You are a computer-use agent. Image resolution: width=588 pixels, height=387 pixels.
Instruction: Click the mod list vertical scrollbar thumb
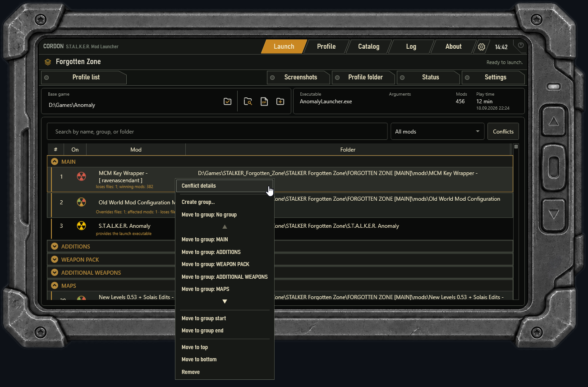tap(516, 147)
